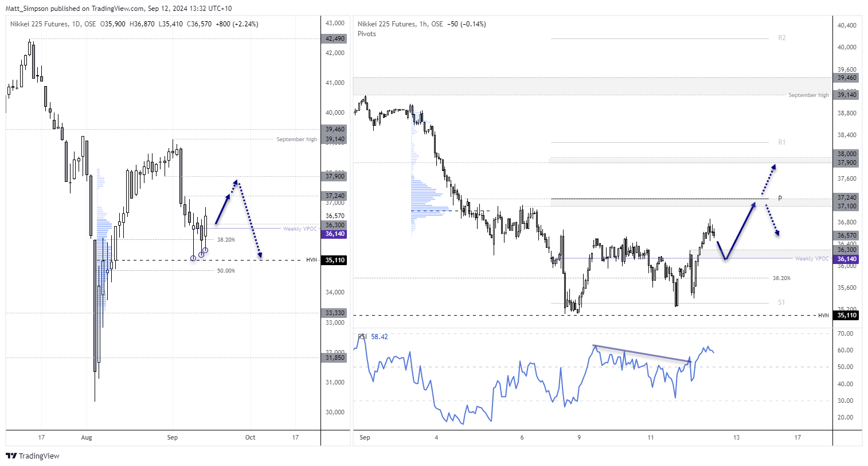Click the 43,000 tick on daily price axis
This screenshot has height=466, width=868.
(x=335, y=24)
